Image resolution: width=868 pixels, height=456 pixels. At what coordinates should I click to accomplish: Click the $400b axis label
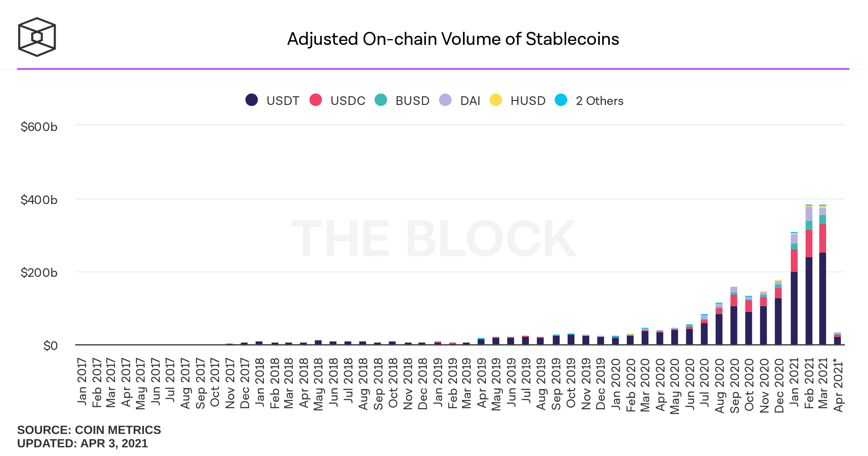39,200
